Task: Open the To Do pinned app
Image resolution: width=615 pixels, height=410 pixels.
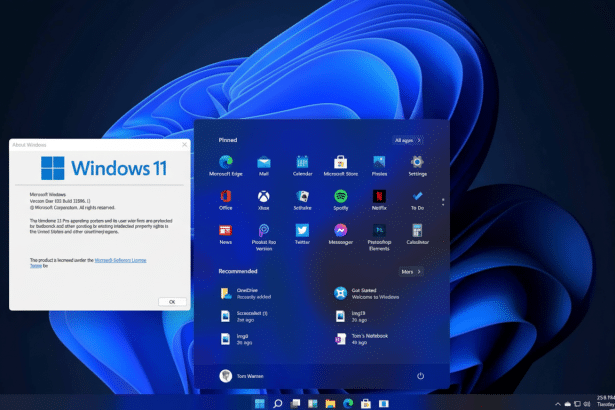Action: coord(417,200)
